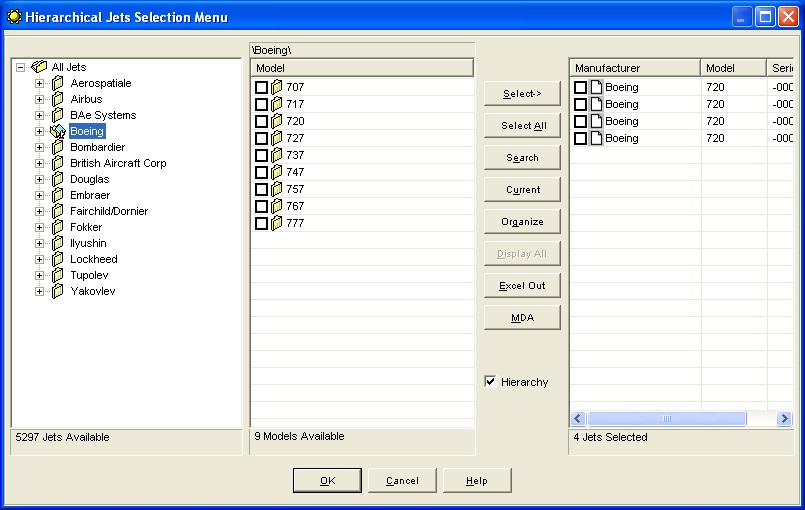Click the MDA button
This screenshot has width=805, height=510.
(522, 317)
